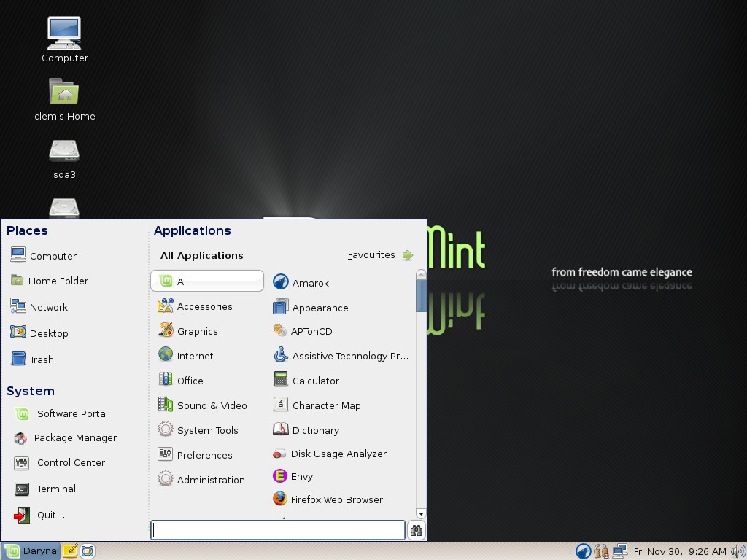
Task: Start Firefox Web Browser from its icon
Action: click(279, 499)
